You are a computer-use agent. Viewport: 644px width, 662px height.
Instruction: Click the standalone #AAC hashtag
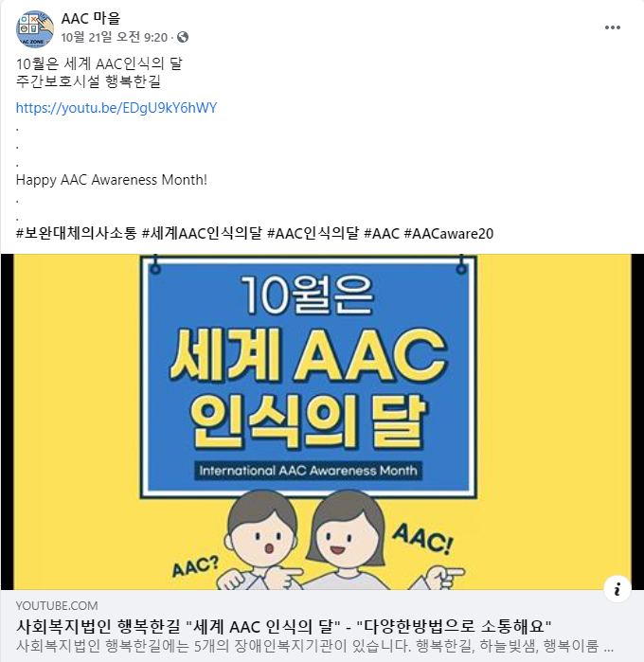pyautogui.click(x=382, y=234)
